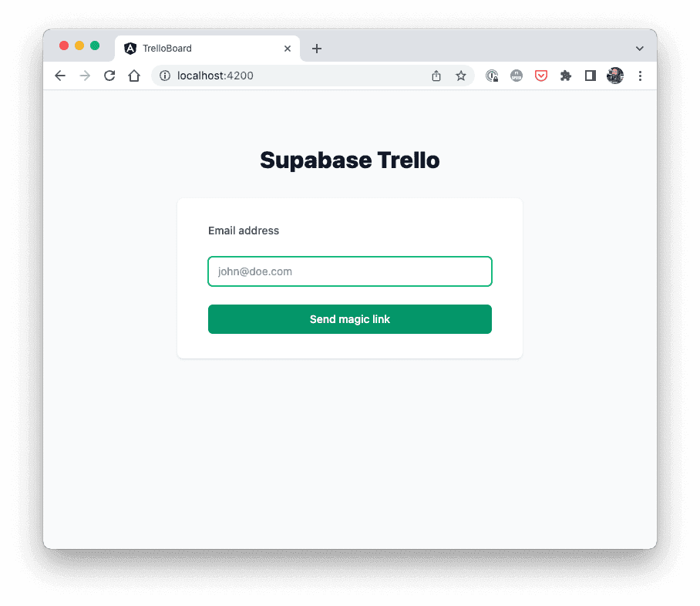Click the Pocket extension icon
Image resolution: width=700 pixels, height=606 pixels.
click(x=541, y=76)
